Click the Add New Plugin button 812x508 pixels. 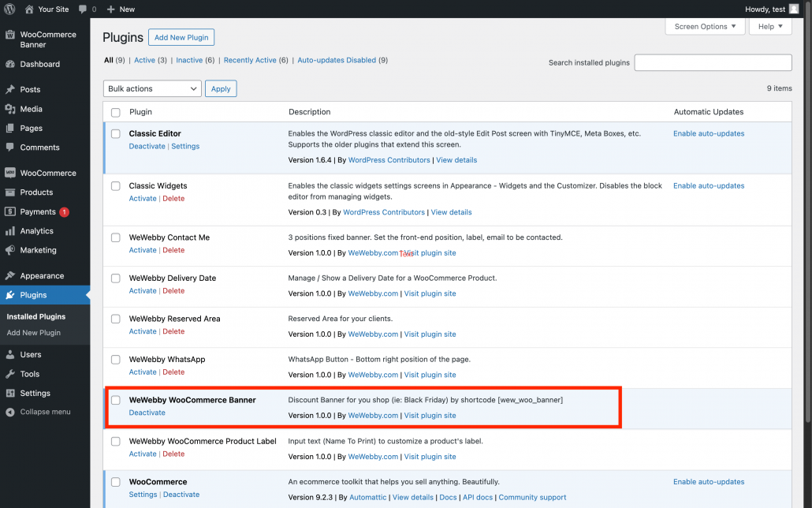click(181, 38)
